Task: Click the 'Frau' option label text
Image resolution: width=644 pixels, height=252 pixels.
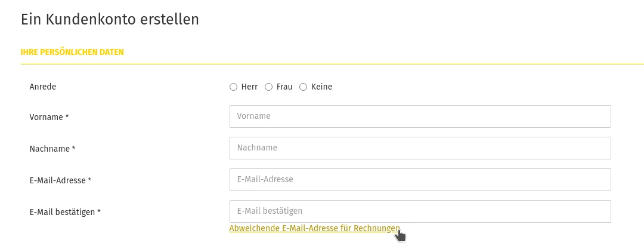Action: click(284, 87)
